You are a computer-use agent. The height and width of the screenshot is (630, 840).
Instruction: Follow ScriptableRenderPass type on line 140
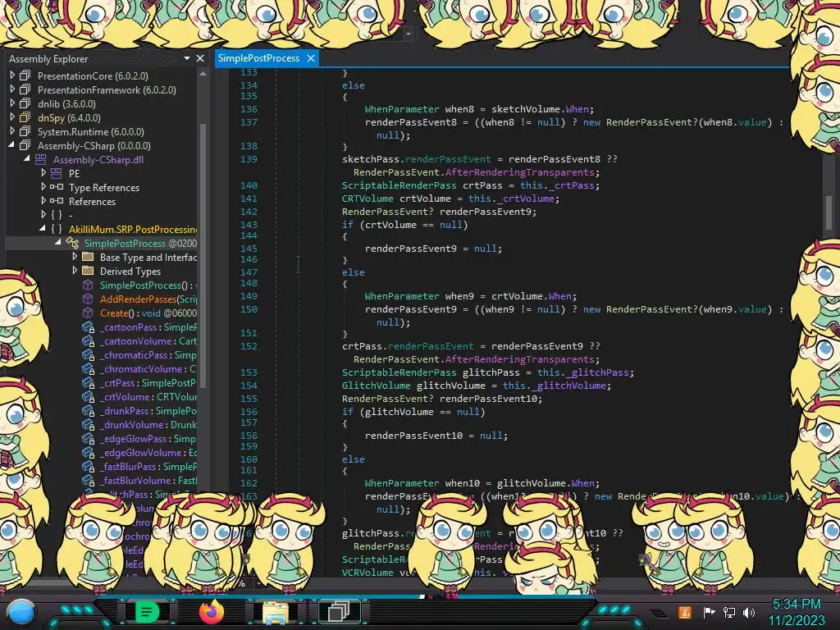click(399, 185)
